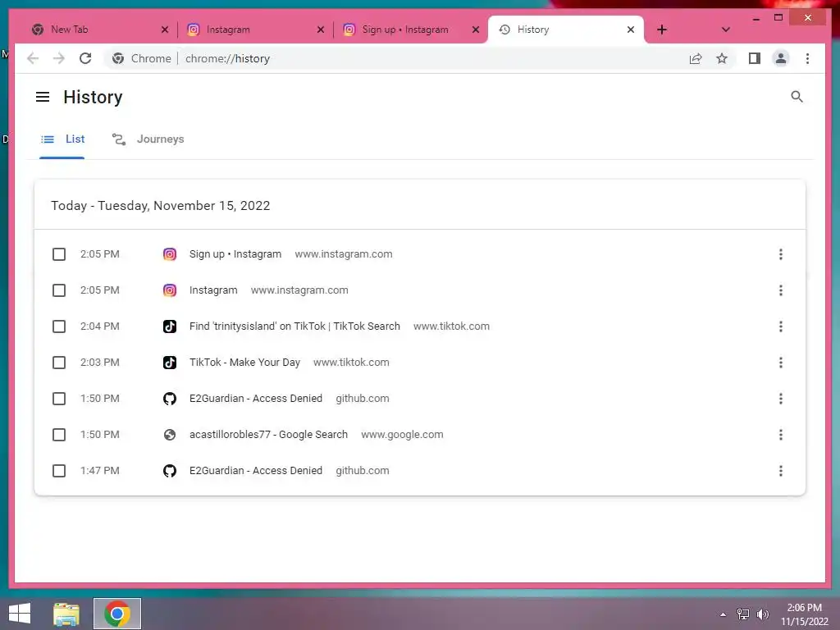Switch to Sign up • Instagram browser tab
The width and height of the screenshot is (840, 630).
click(x=409, y=30)
